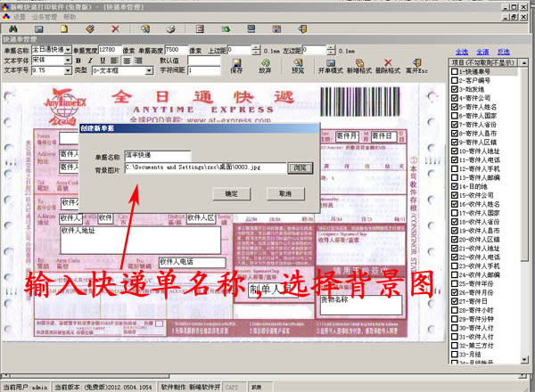Uncheck the 27-寄件日 checkbox
The width and height of the screenshot is (535, 392).
(455, 301)
